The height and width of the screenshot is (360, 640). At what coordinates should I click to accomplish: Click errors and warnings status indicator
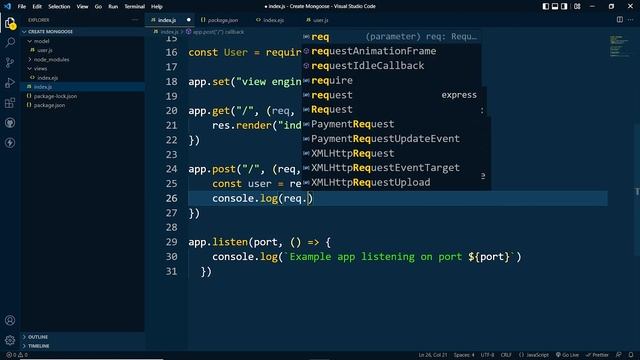(17, 355)
